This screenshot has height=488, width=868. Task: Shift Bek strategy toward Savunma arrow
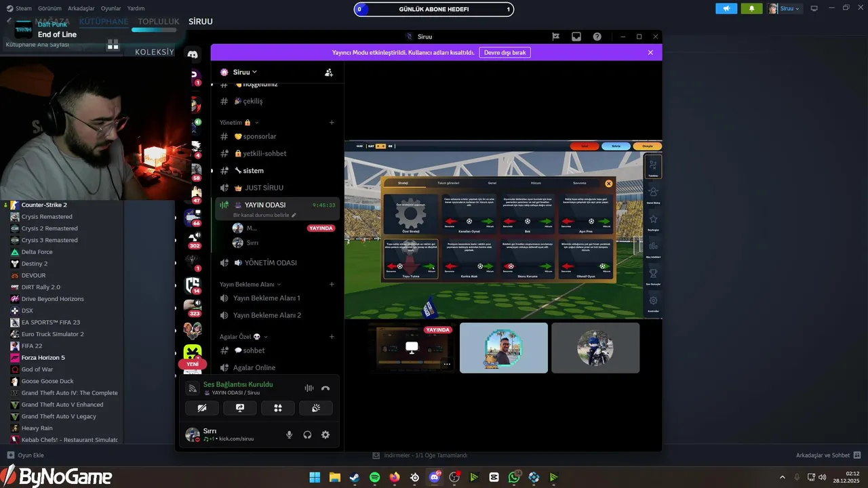pyautogui.click(x=509, y=221)
